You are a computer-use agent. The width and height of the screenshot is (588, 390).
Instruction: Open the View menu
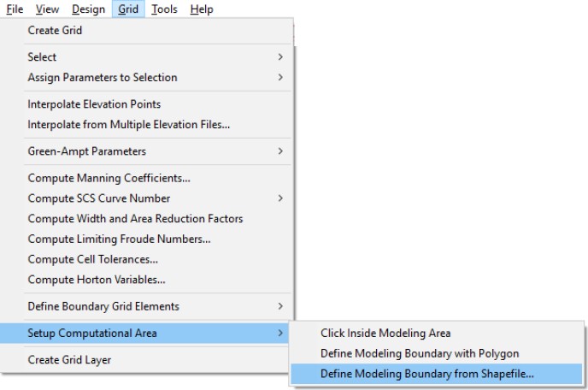(x=48, y=9)
